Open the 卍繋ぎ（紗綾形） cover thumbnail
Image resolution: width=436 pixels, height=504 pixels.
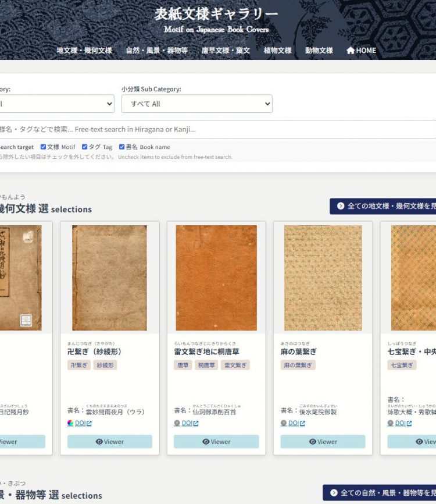109,278
